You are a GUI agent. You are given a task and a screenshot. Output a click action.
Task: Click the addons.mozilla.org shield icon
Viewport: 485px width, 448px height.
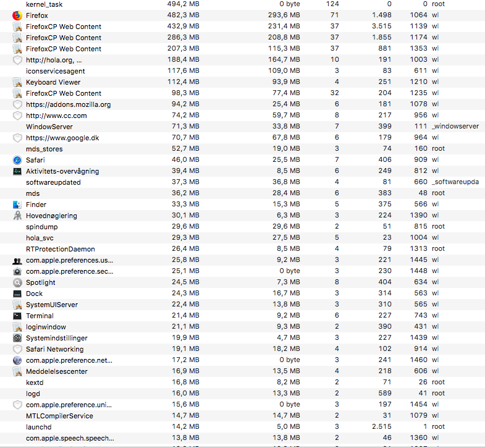click(17, 104)
